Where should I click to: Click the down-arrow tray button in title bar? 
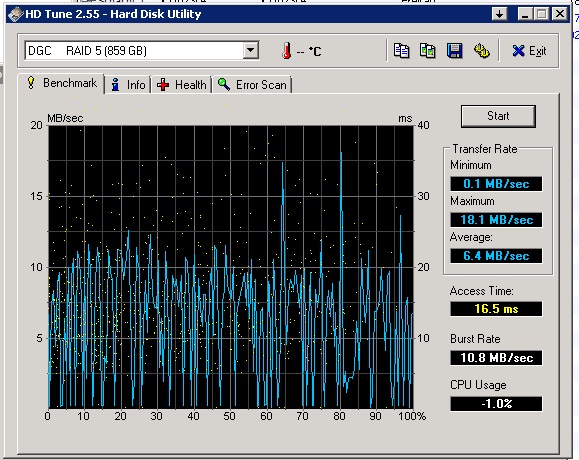coord(499,14)
